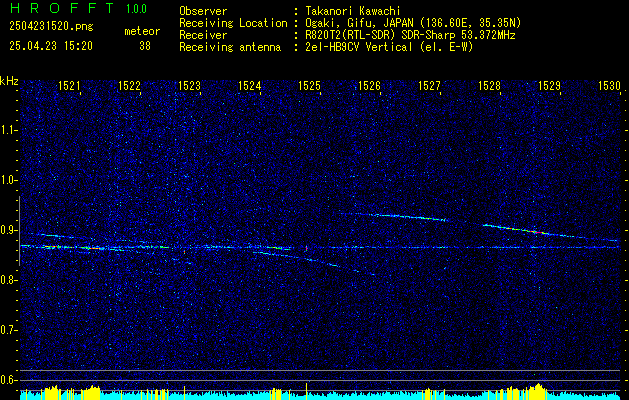Click frequency axis label 0.9

pyautogui.click(x=8, y=230)
